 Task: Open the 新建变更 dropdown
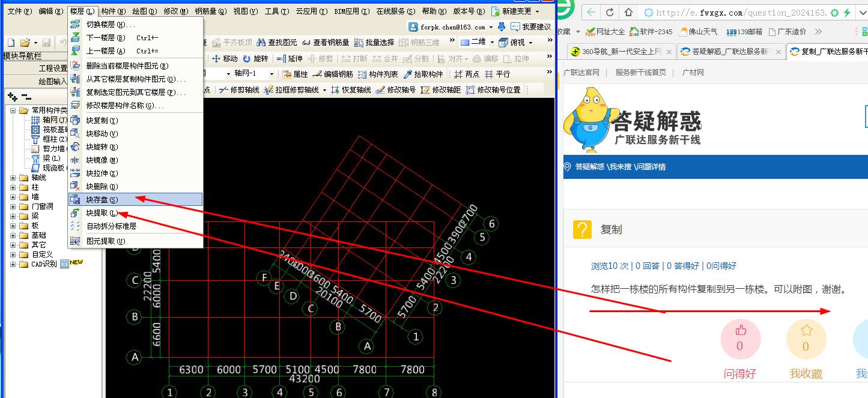tap(537, 11)
